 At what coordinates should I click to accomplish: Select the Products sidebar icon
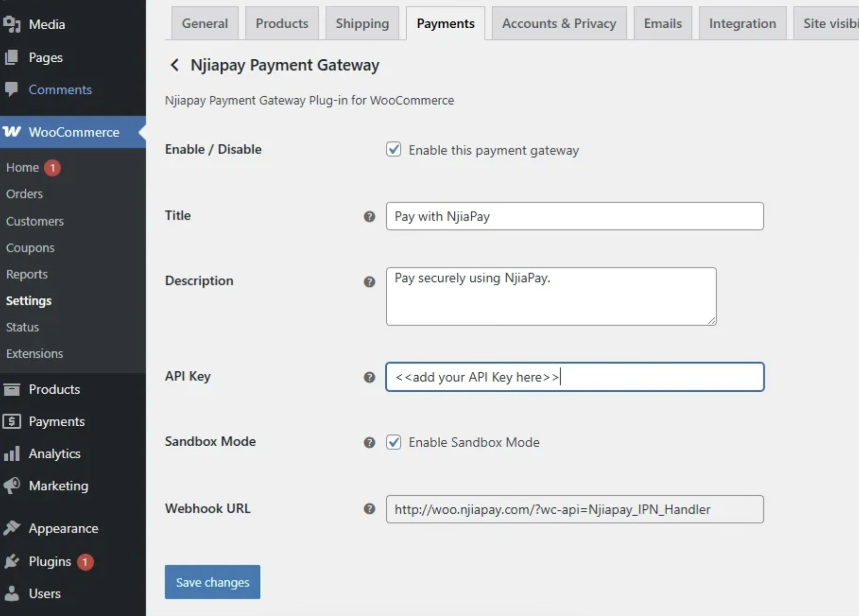[x=11, y=389]
